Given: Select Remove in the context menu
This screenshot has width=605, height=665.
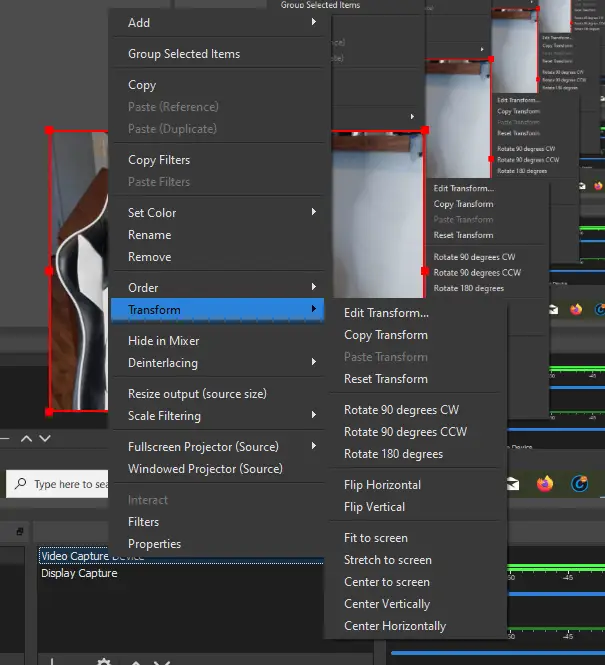Looking at the screenshot, I should click(217, 257).
